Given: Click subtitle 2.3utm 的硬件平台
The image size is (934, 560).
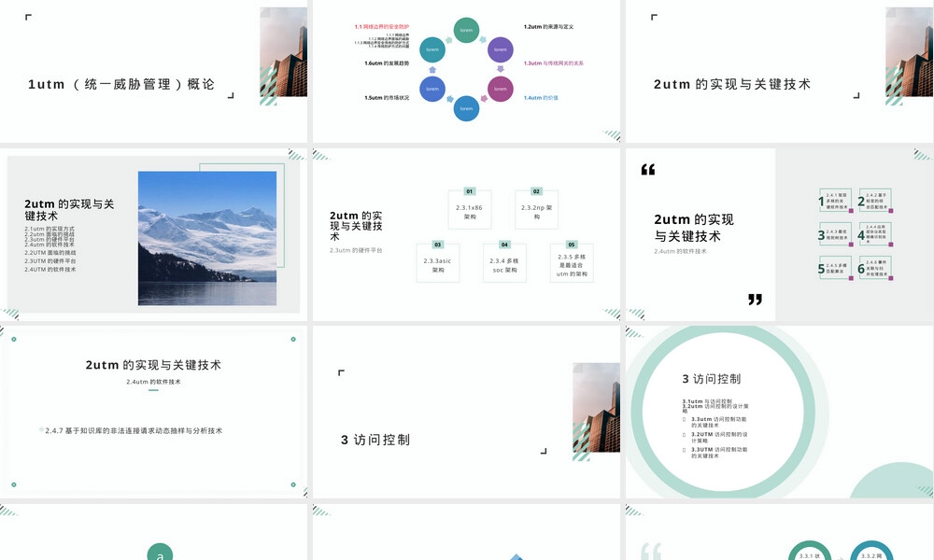Looking at the screenshot, I should pyautogui.click(x=356, y=250).
